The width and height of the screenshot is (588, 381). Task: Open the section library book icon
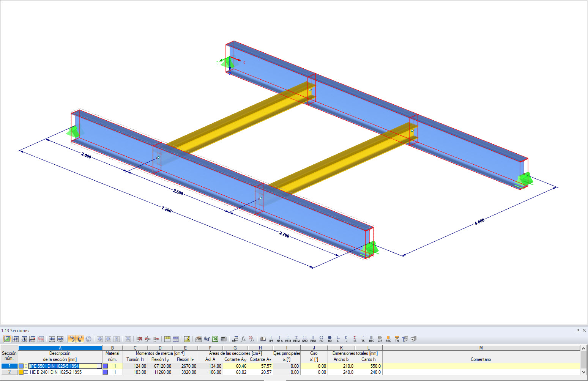tap(263, 338)
